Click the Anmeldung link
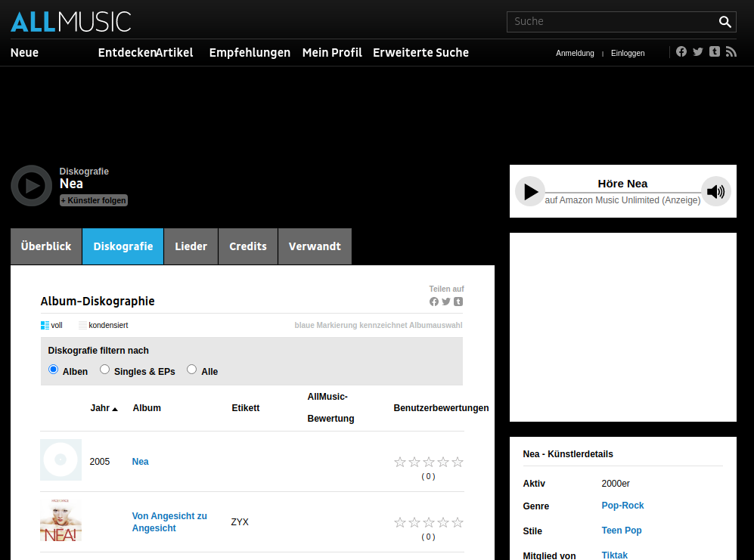 pos(575,54)
